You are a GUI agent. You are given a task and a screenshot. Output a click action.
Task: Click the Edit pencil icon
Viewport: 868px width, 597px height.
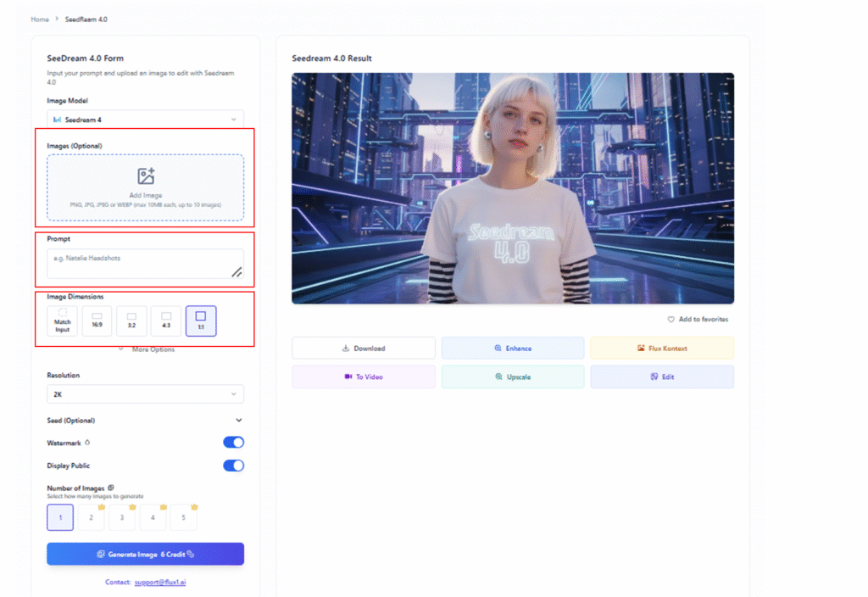pos(654,377)
